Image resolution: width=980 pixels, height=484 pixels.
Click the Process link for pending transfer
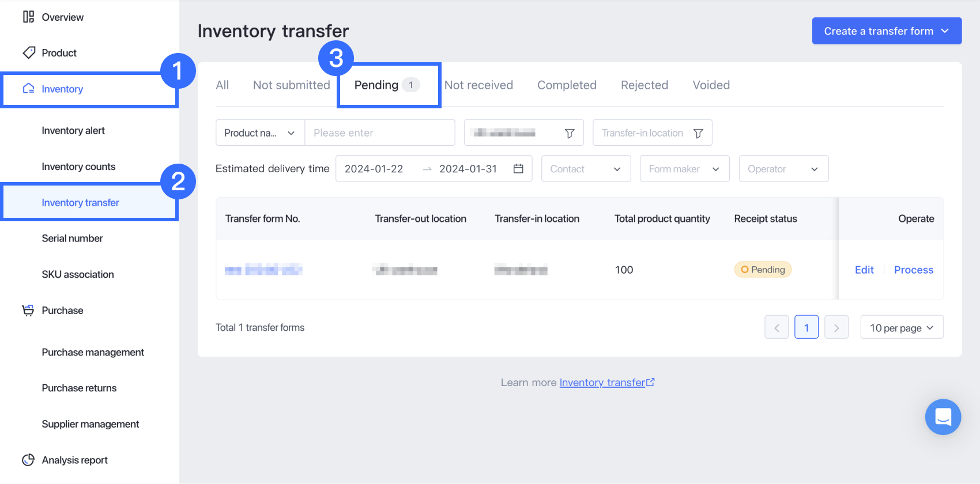point(913,270)
